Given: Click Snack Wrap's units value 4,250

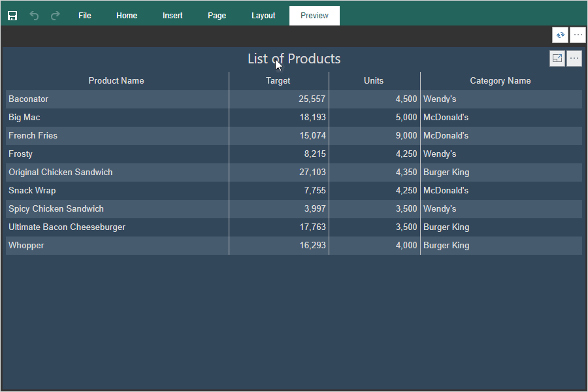Looking at the screenshot, I should pos(406,191).
